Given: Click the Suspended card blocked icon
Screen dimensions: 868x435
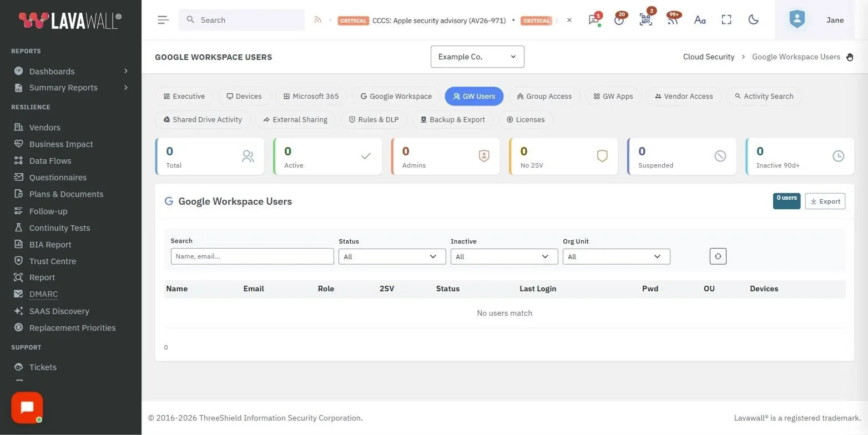Looking at the screenshot, I should tap(720, 156).
